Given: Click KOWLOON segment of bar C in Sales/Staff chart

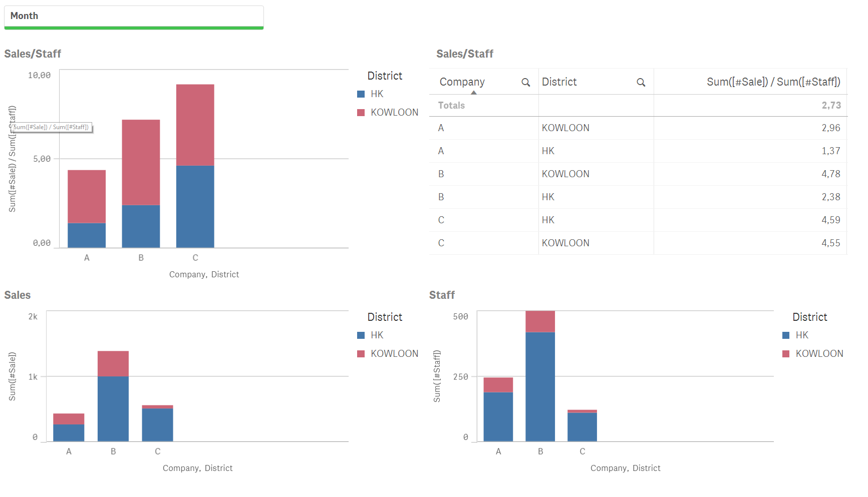Looking at the screenshot, I should [195, 125].
